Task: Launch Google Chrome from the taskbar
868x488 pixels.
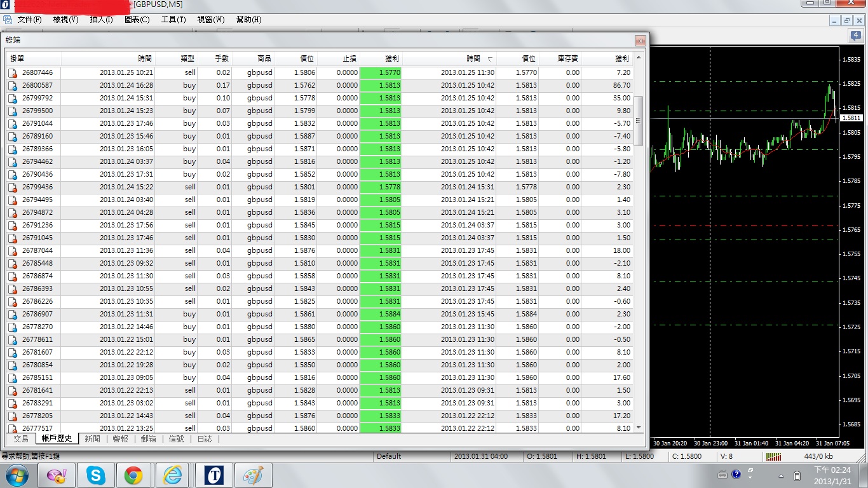Action: click(x=133, y=475)
